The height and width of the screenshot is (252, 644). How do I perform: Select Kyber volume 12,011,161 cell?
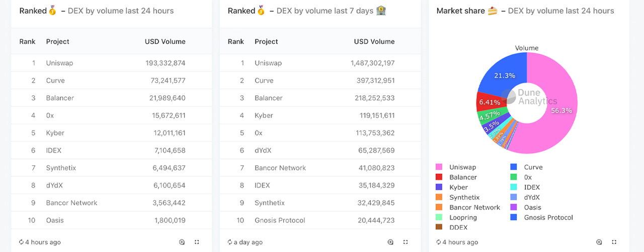pos(170,133)
